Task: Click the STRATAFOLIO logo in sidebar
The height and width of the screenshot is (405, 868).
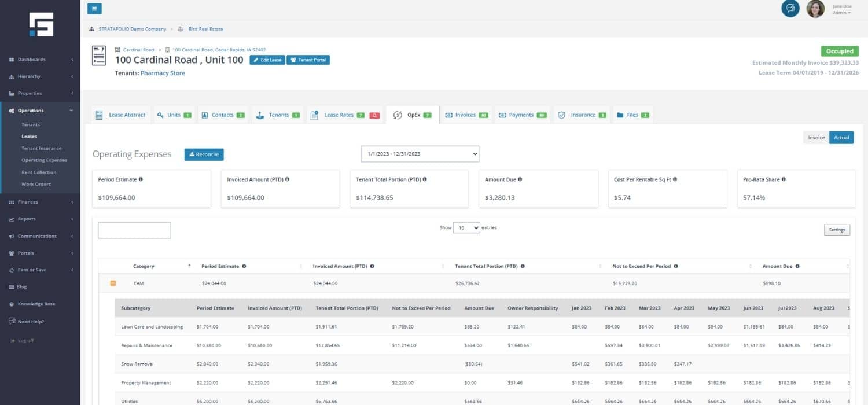Action: [41, 24]
